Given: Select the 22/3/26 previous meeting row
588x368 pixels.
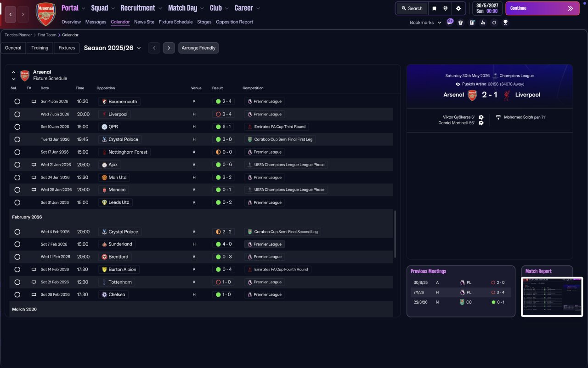Looking at the screenshot, I should (461, 302).
